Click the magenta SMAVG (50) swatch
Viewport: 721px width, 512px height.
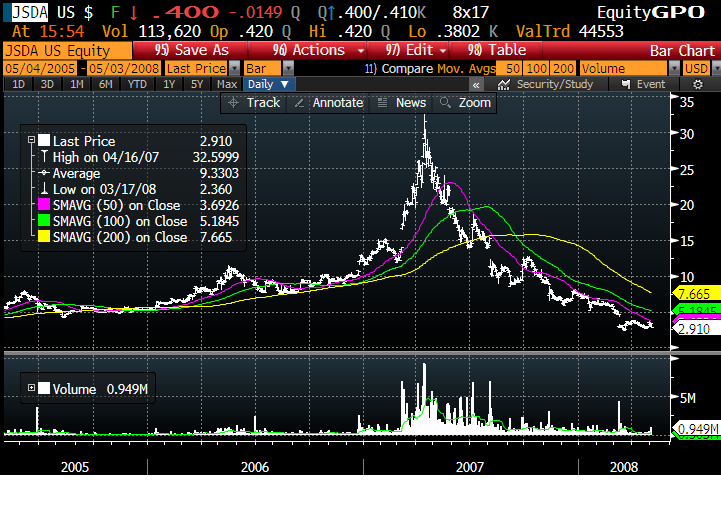tap(44, 204)
